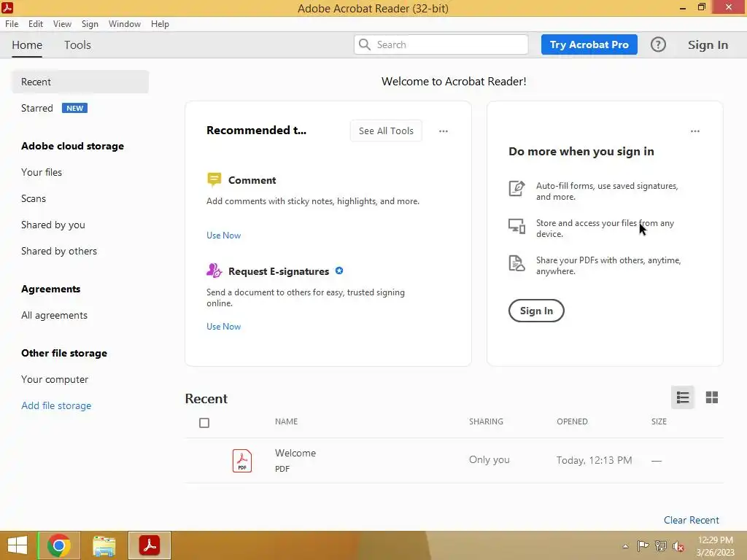Select Recent in the sidebar
The image size is (747, 560).
click(x=80, y=82)
